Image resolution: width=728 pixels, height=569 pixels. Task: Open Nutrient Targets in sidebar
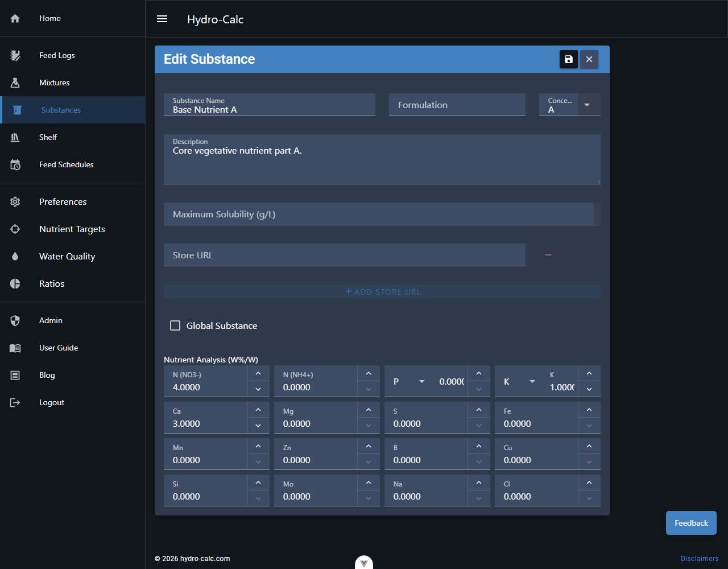pos(72,229)
